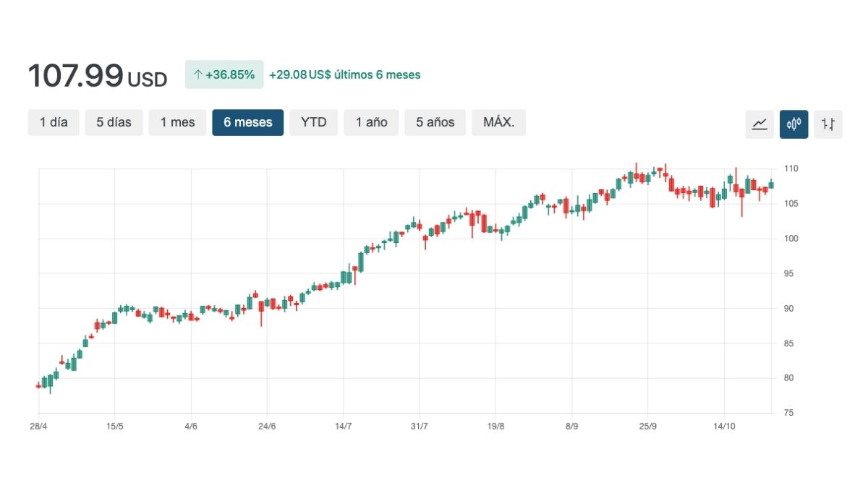Switch to OHLC bar chart icon
Image resolution: width=868 pixels, height=488 pixels.
click(x=828, y=124)
